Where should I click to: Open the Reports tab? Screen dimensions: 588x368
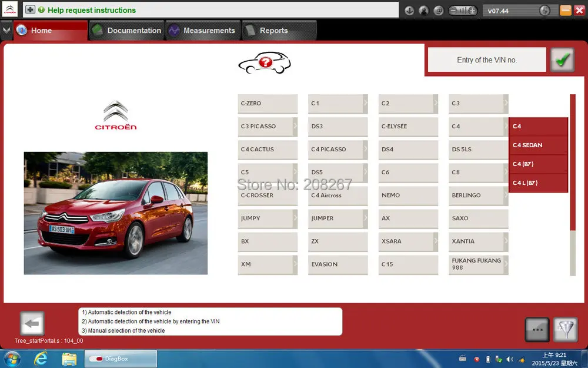pyautogui.click(x=279, y=31)
